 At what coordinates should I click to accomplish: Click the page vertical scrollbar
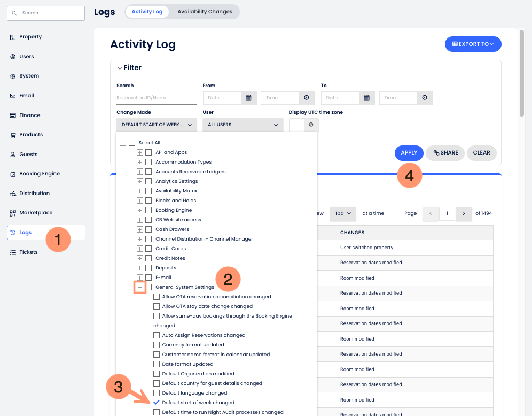tap(521, 75)
